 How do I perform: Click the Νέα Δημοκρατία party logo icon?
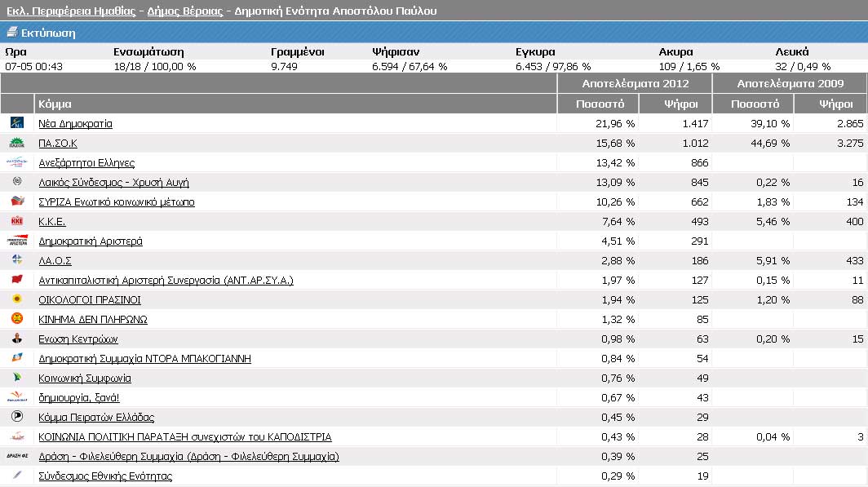click(17, 123)
